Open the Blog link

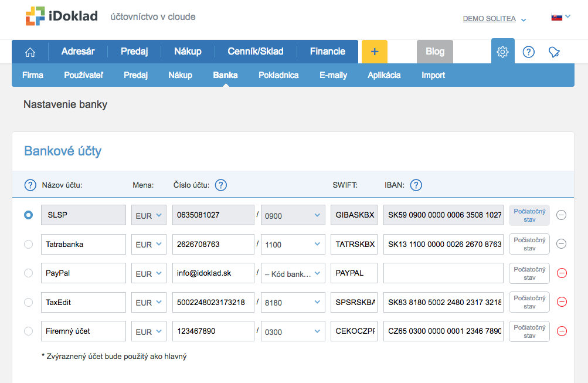(x=434, y=52)
